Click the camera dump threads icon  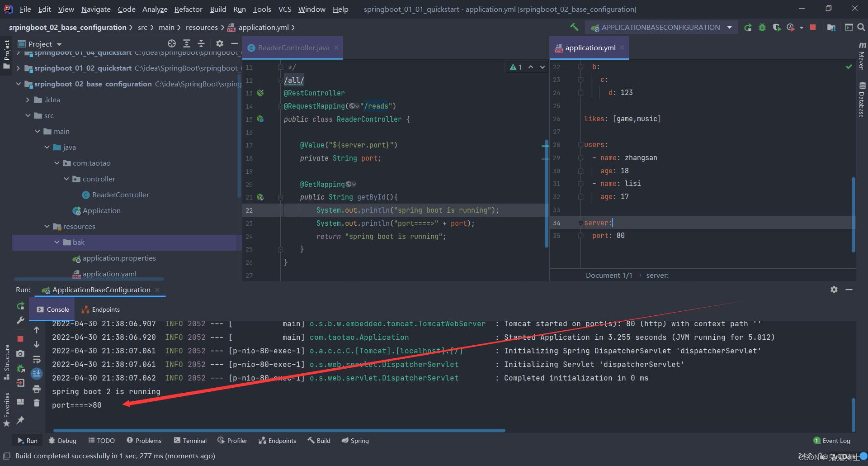pos(20,353)
